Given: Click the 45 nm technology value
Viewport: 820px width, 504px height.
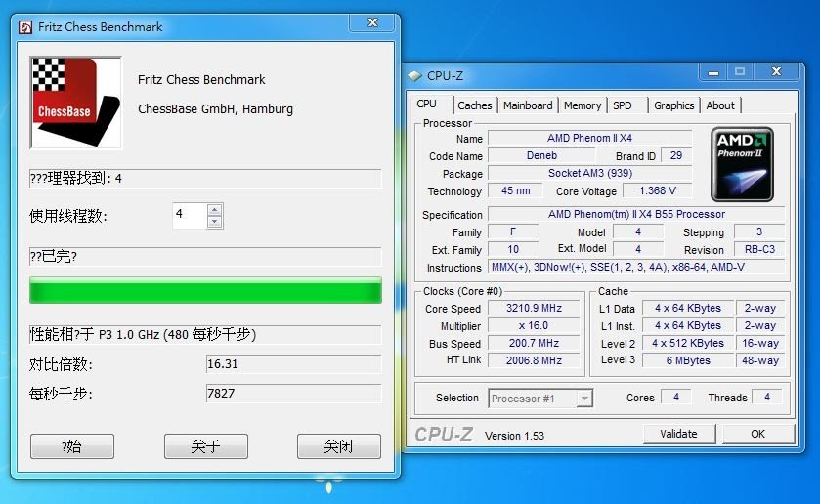Looking at the screenshot, I should (x=516, y=190).
